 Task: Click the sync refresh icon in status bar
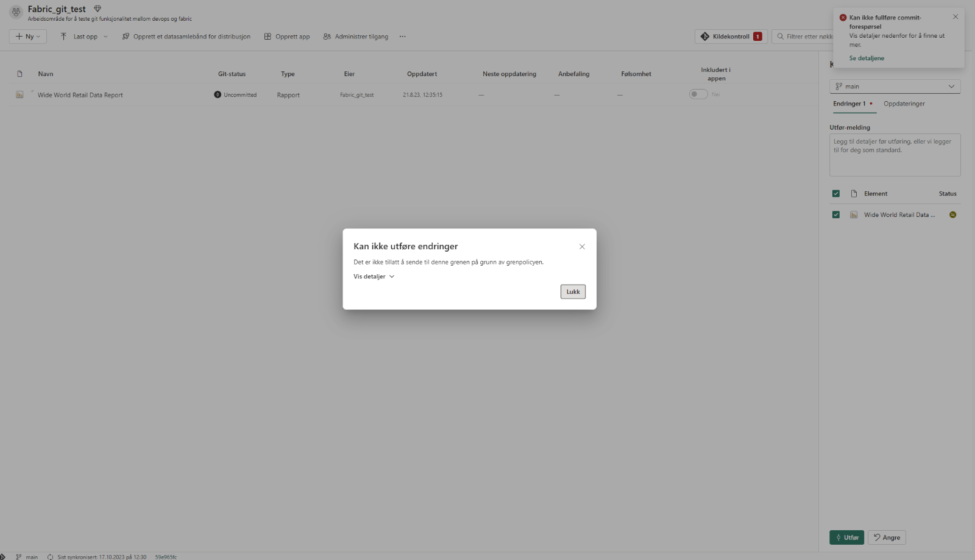coord(50,557)
